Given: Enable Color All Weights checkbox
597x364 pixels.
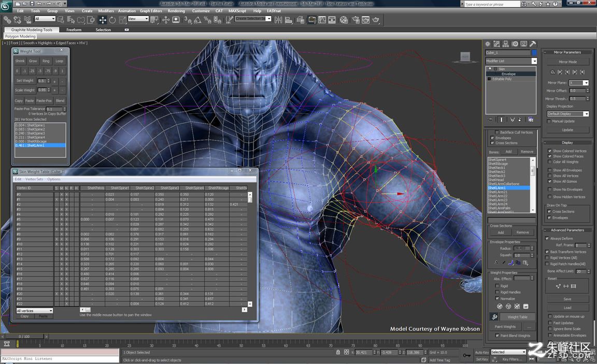Looking at the screenshot, I should tap(549, 162).
